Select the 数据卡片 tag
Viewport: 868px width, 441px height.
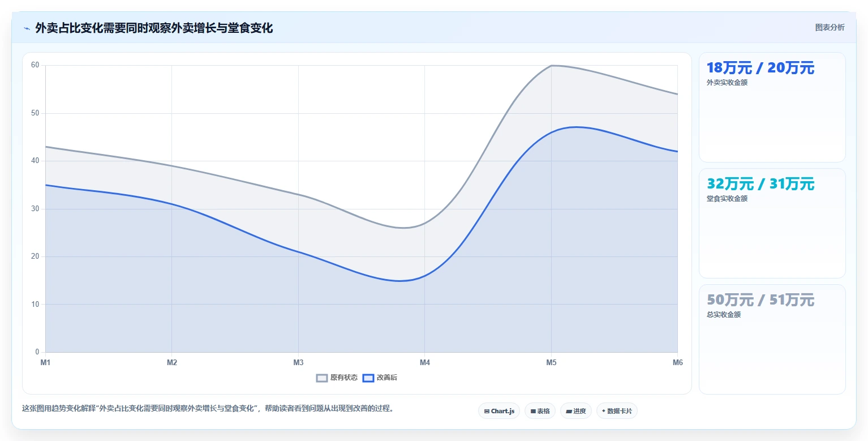coord(617,411)
